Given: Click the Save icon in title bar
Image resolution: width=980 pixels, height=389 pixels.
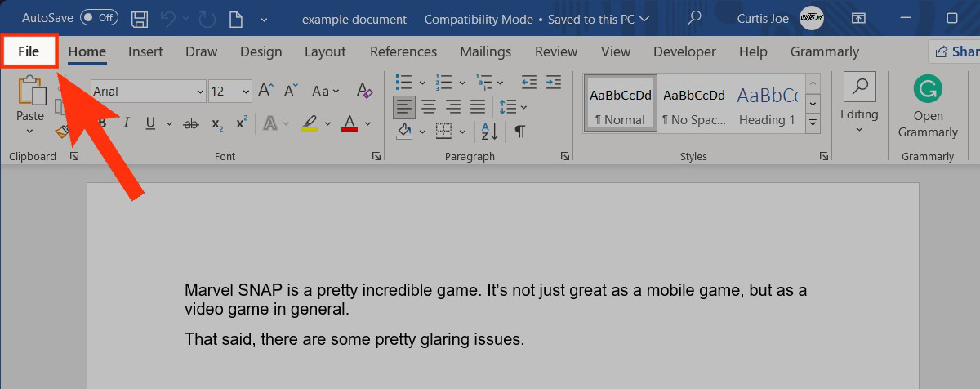Looking at the screenshot, I should tap(140, 18).
